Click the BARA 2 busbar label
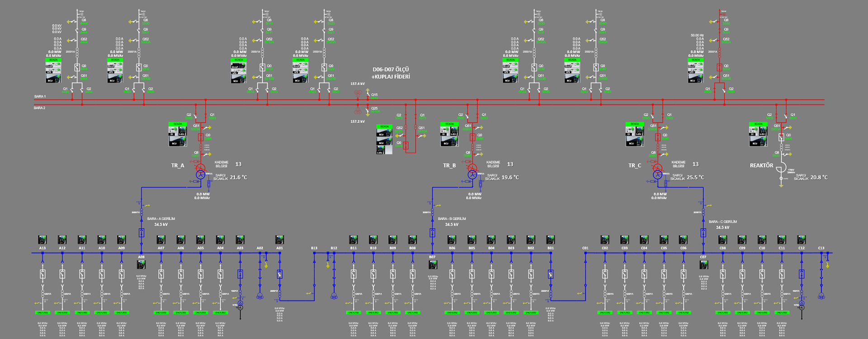868x339 pixels. [x=40, y=108]
